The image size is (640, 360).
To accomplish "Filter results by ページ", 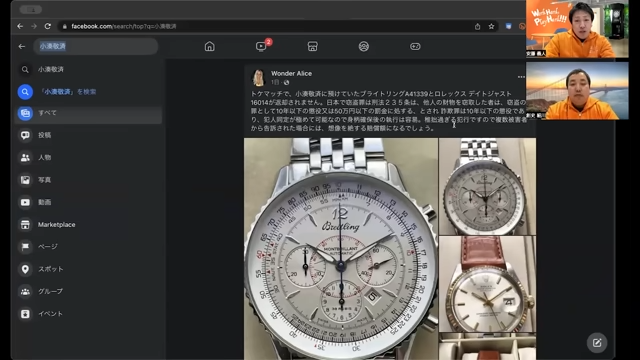I will 88,247.
